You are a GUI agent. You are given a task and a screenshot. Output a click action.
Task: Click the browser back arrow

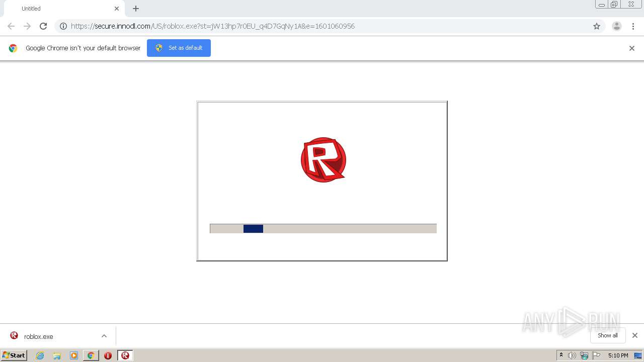[11, 26]
